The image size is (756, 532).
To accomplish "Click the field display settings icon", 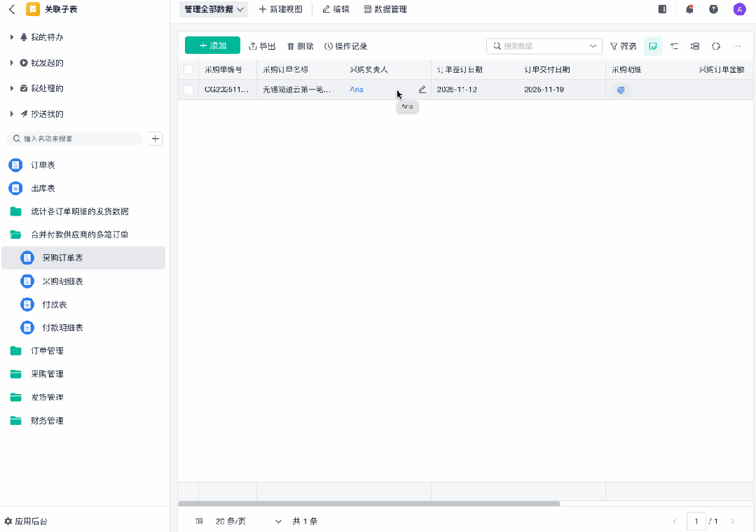I will click(695, 46).
